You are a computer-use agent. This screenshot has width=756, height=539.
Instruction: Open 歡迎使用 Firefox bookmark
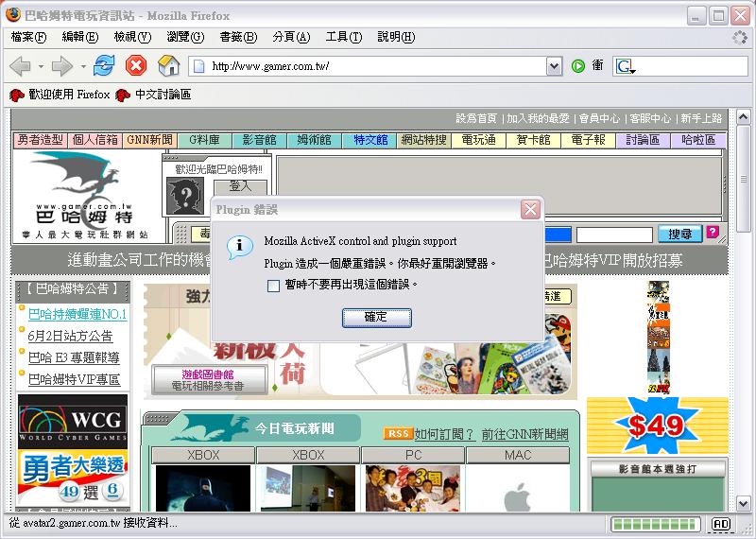tap(60, 95)
